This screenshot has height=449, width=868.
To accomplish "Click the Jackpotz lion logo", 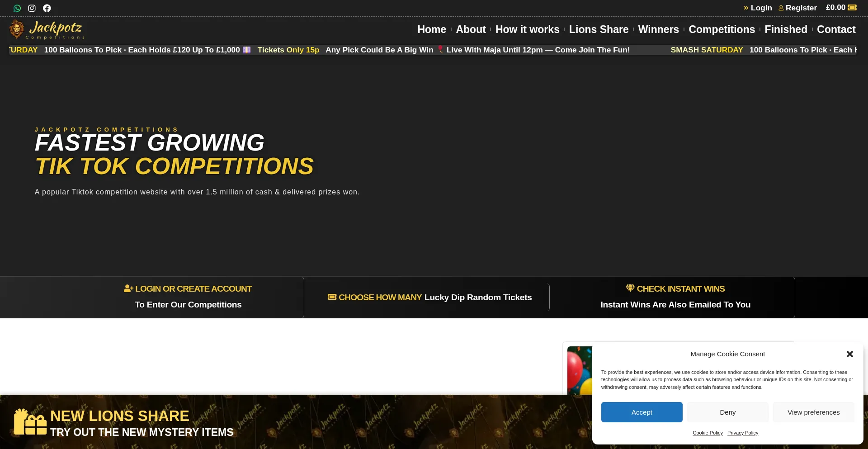I will (17, 29).
